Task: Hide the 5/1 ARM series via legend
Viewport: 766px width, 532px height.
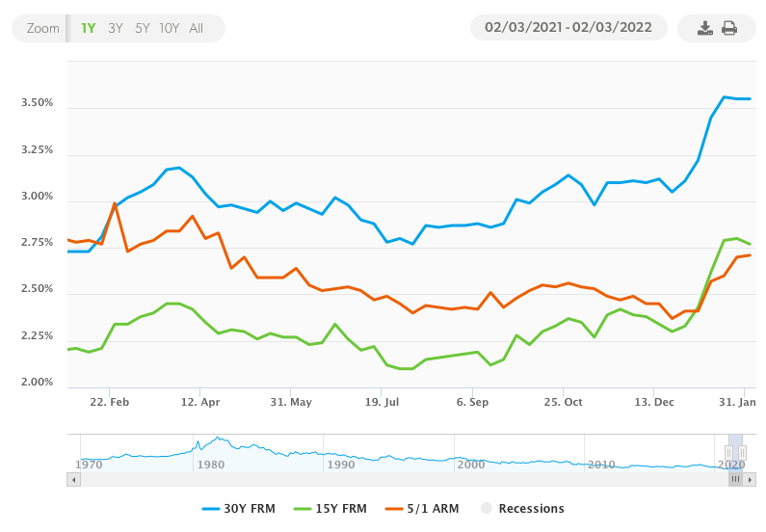Action: point(424,508)
